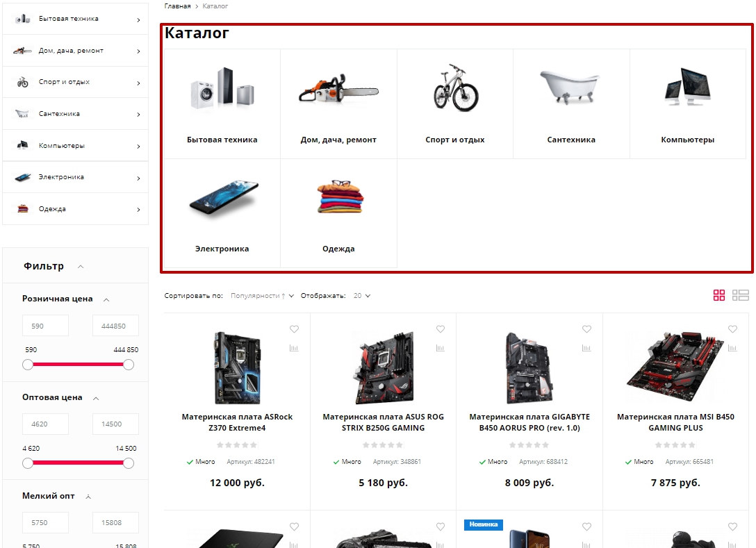
Task: Collapse the Фильтр panel
Action: click(x=81, y=267)
